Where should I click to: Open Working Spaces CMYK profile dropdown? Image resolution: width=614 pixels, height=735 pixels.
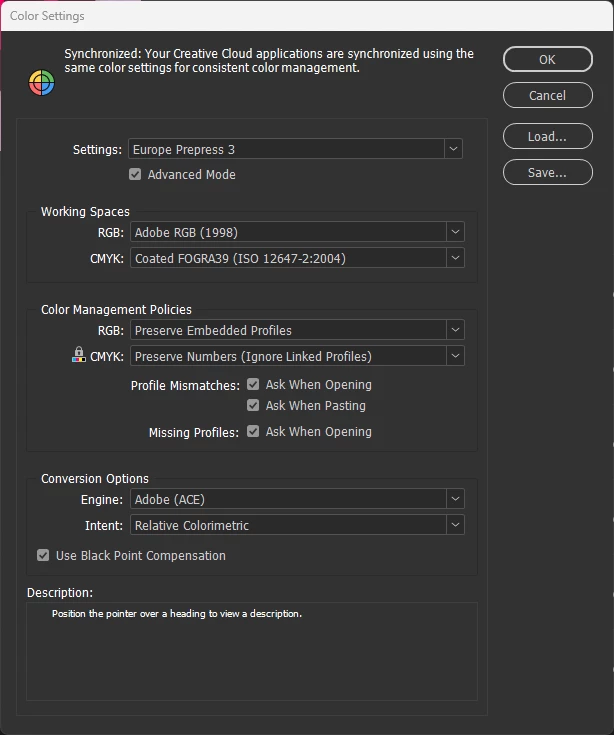pos(297,258)
